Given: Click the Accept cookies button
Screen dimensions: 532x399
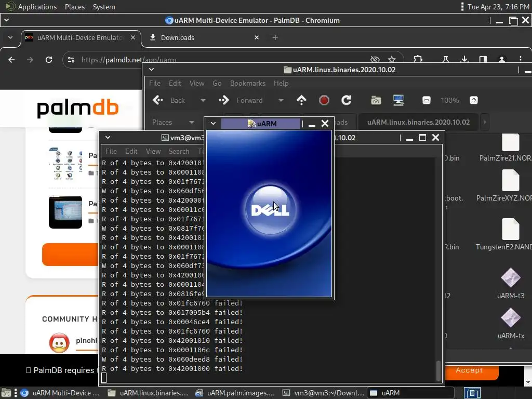Looking at the screenshot, I should [x=469, y=370].
